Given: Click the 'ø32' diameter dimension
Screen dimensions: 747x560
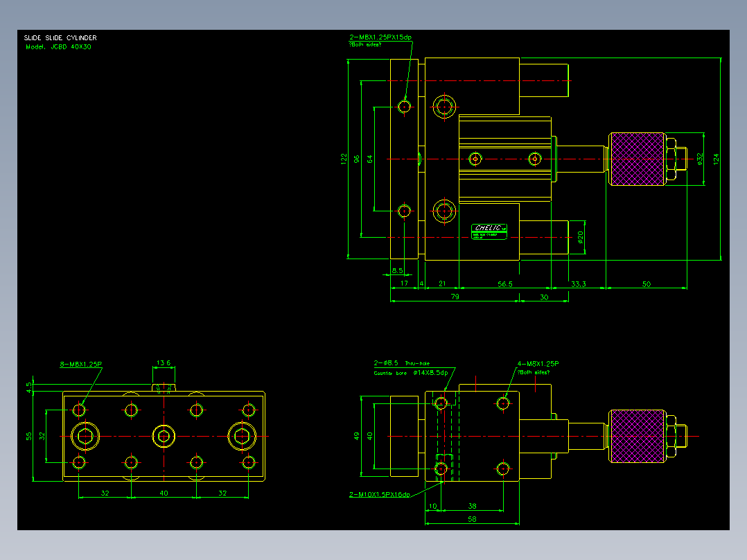Looking at the screenshot, I should coord(699,159).
